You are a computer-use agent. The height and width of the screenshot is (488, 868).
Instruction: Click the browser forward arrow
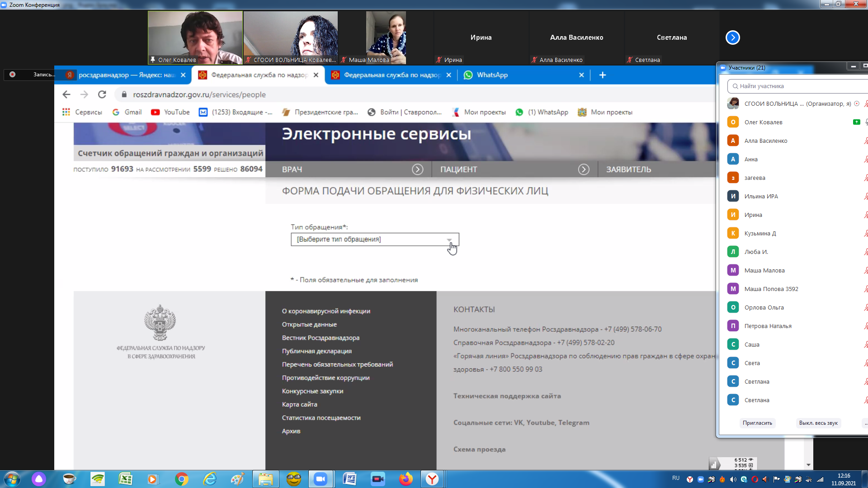[84, 94]
